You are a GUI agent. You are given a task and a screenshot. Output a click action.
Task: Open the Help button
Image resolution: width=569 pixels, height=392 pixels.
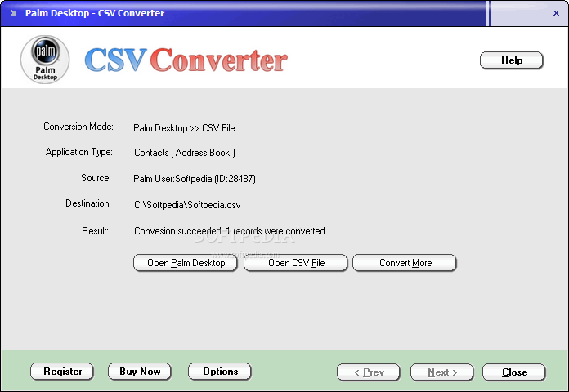click(512, 60)
